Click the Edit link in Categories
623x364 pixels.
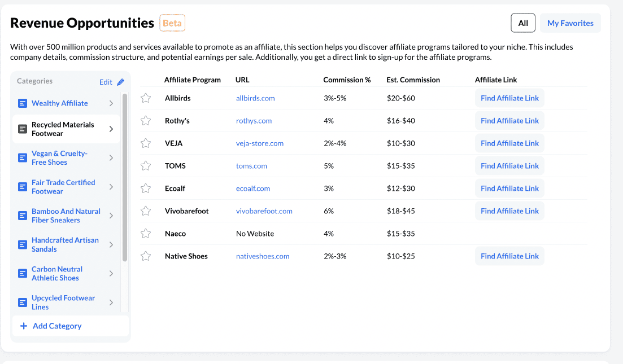[x=106, y=82]
